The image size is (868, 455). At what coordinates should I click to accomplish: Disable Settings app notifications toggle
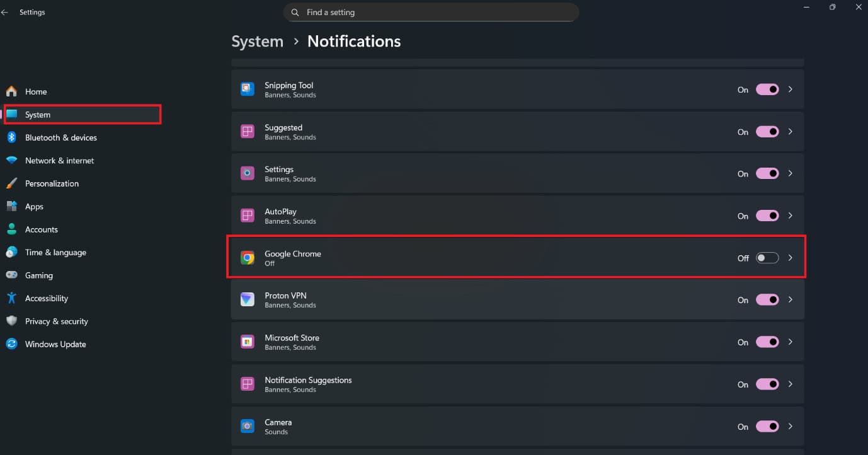[767, 173]
